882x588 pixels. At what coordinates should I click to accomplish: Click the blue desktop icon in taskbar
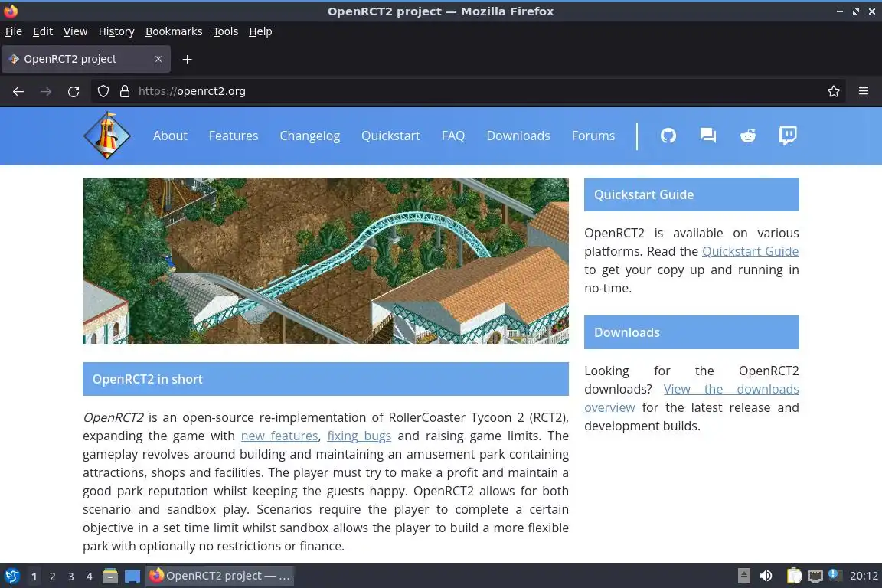tap(132, 577)
